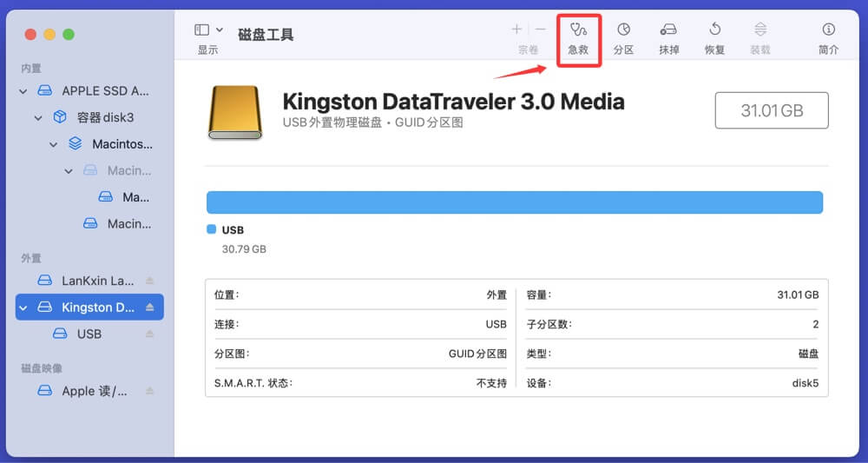Image resolution: width=868 pixels, height=463 pixels.
Task: Click the Erase (抹掉) toolbar icon
Action: point(668,30)
